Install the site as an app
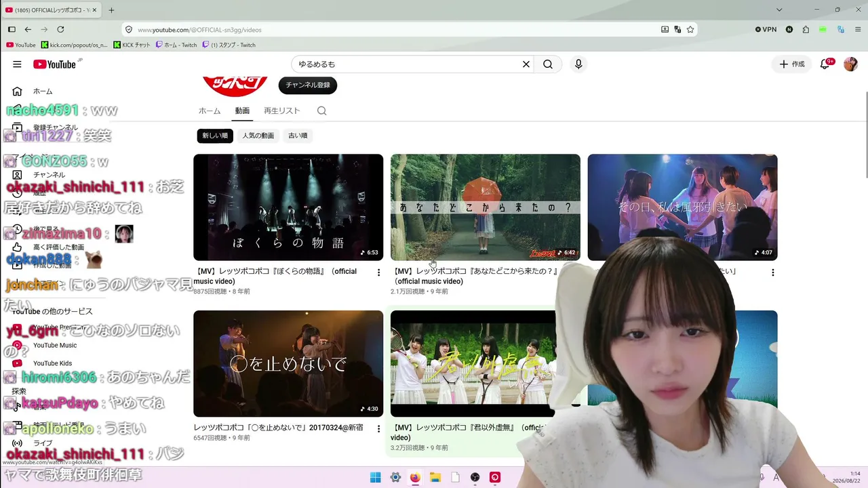Screen dimensions: 868x488 tap(665, 30)
